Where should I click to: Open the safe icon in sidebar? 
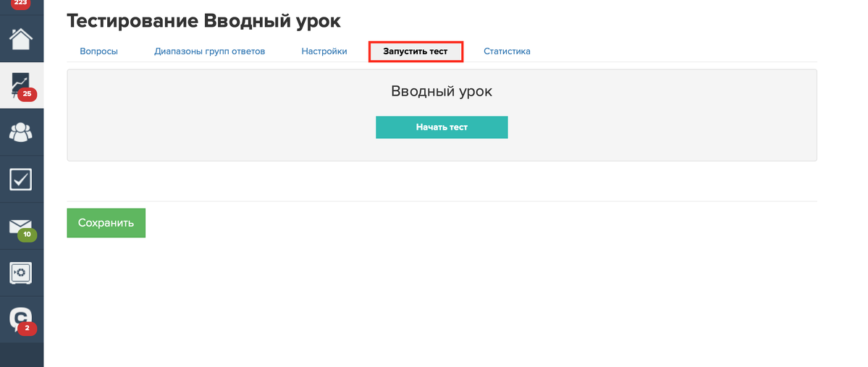click(21, 272)
